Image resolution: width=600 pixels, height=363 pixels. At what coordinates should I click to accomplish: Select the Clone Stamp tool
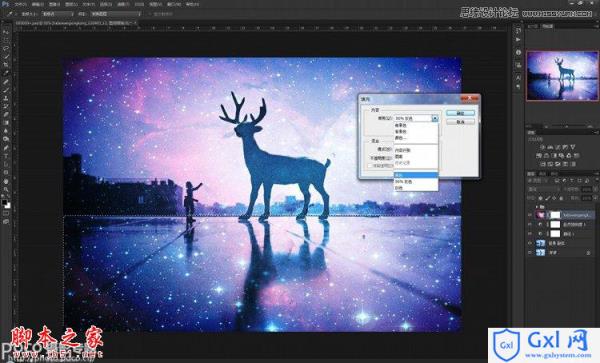[6, 98]
